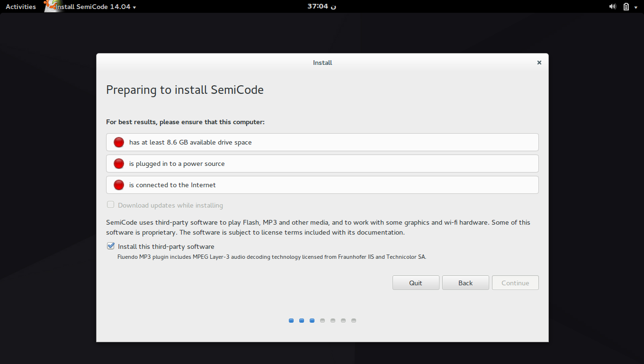Click the red Internet connection indicator

click(118, 184)
